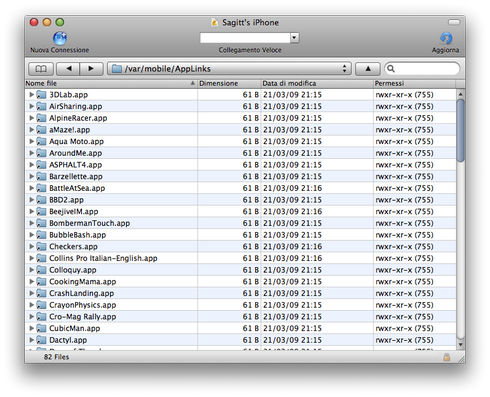Click the 61 B size of Colloquy.app

click(x=251, y=270)
